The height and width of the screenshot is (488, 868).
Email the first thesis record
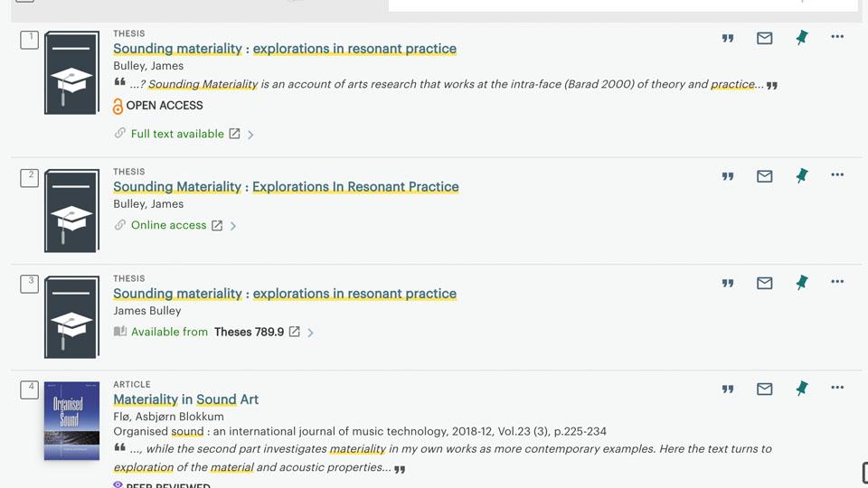point(765,38)
